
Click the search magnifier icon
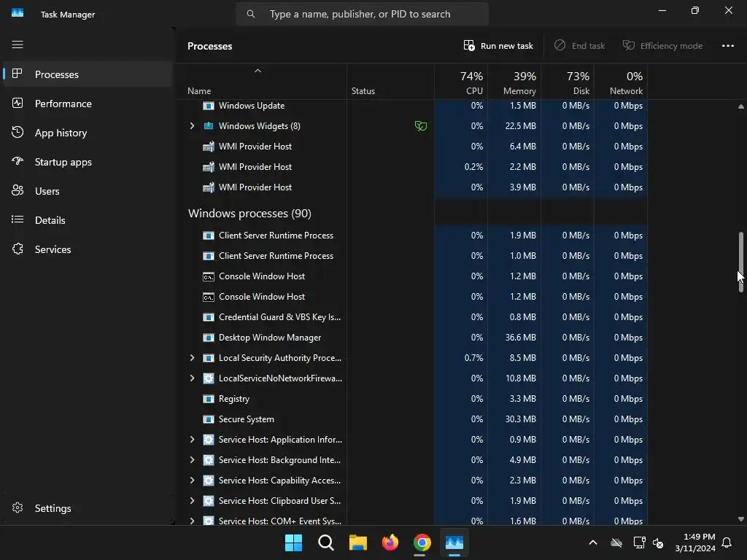(x=251, y=15)
